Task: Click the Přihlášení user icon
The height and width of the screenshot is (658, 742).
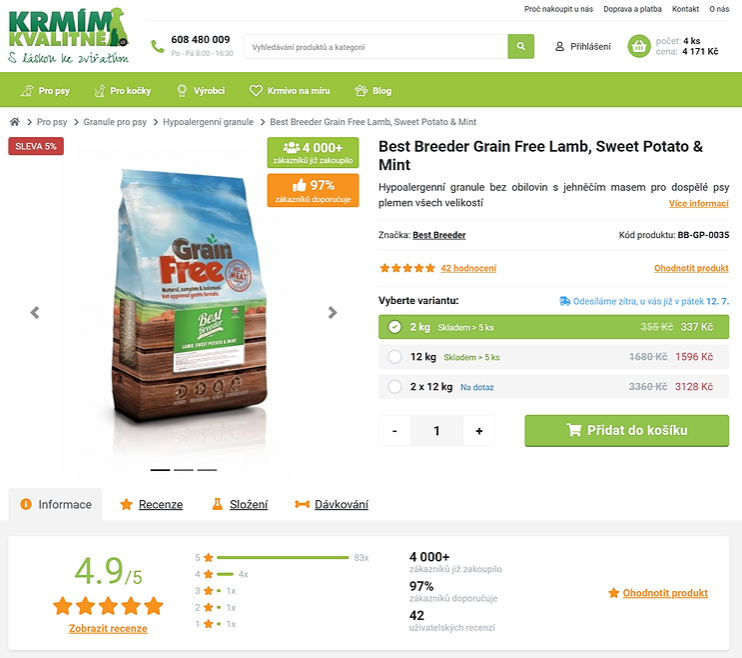Action: pos(559,46)
